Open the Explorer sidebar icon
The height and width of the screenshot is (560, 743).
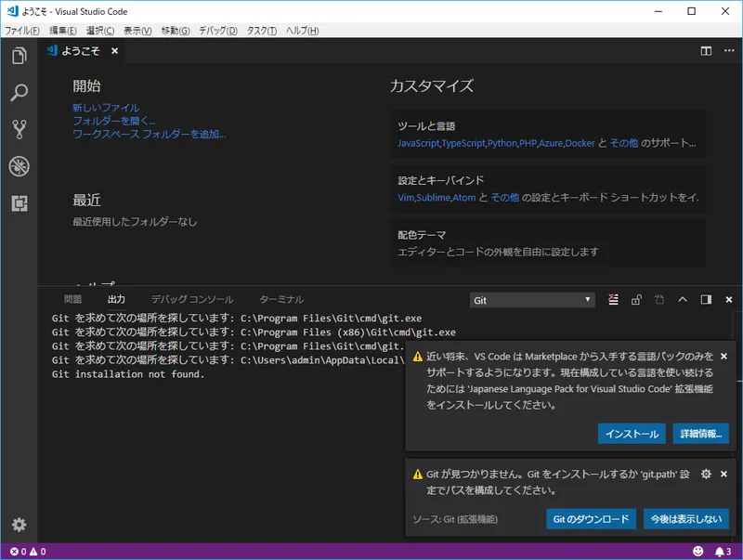pos(19,56)
